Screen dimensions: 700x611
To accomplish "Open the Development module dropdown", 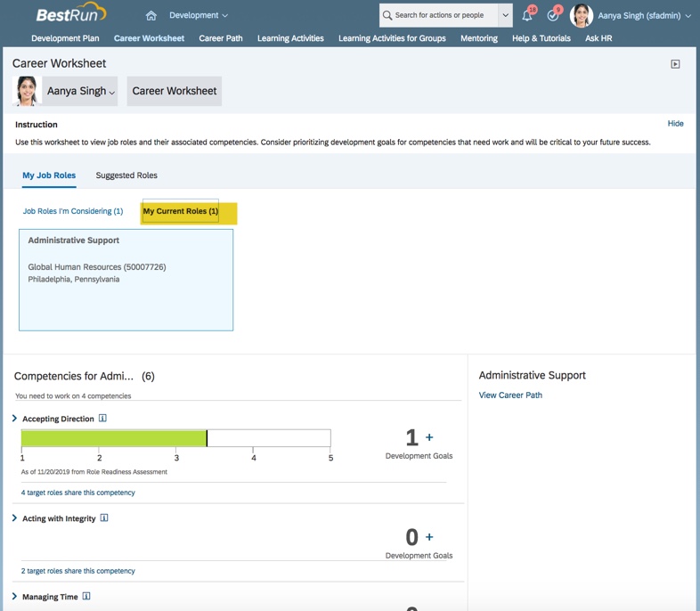I will [199, 15].
